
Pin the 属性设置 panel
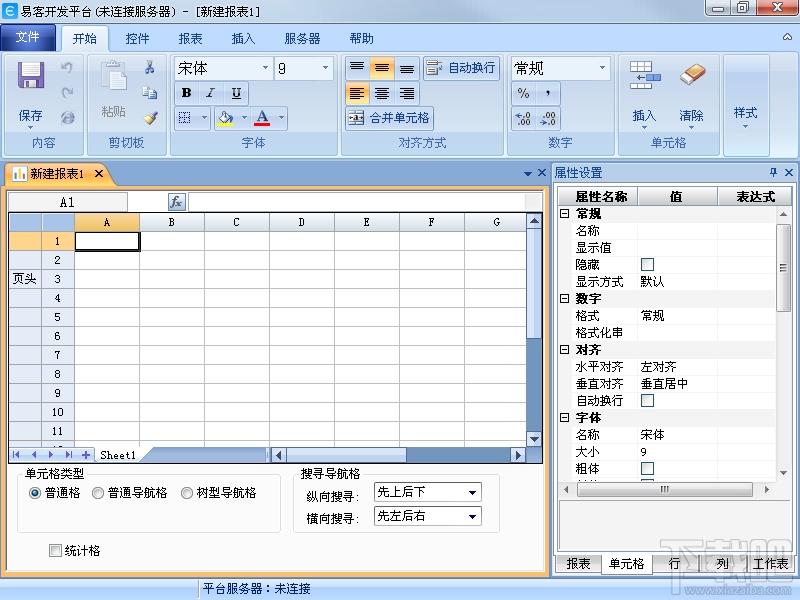(x=773, y=172)
